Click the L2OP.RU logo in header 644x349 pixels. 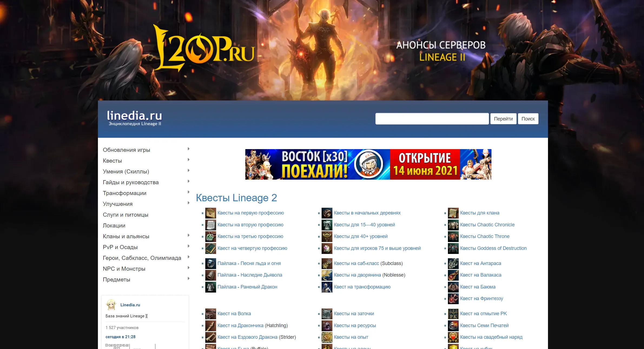pos(204,48)
